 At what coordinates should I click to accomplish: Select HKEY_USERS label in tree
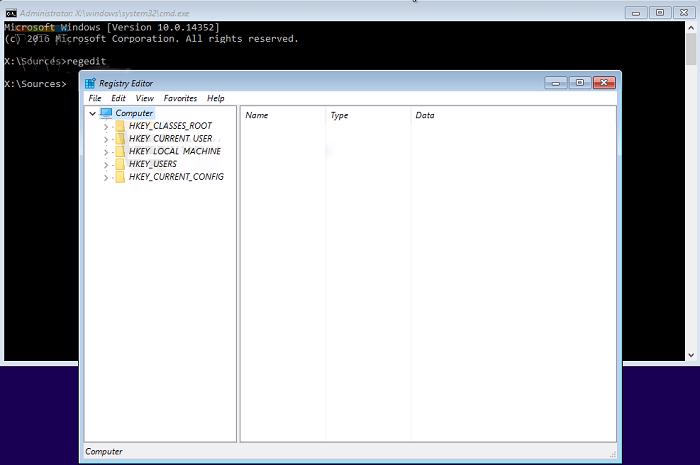153,164
